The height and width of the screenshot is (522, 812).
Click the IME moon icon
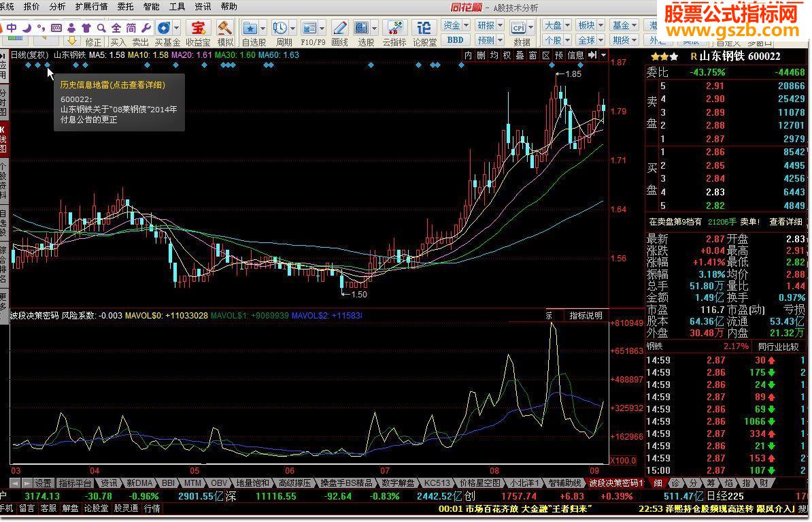point(27,27)
